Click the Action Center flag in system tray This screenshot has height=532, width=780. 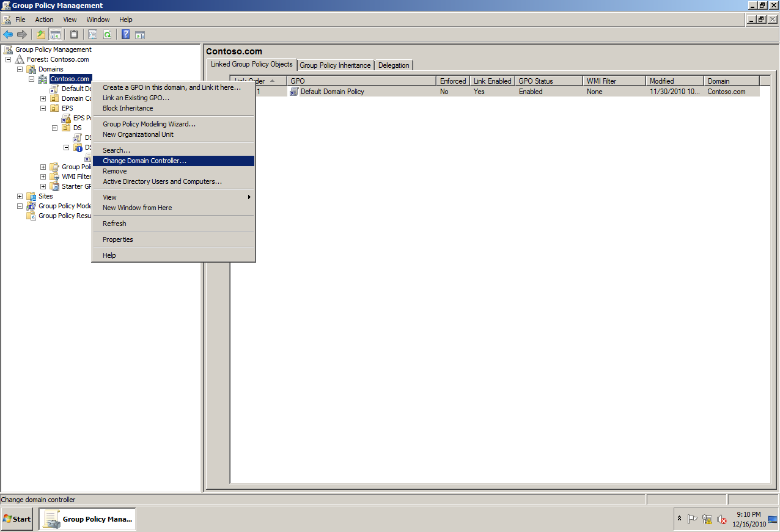click(693, 519)
